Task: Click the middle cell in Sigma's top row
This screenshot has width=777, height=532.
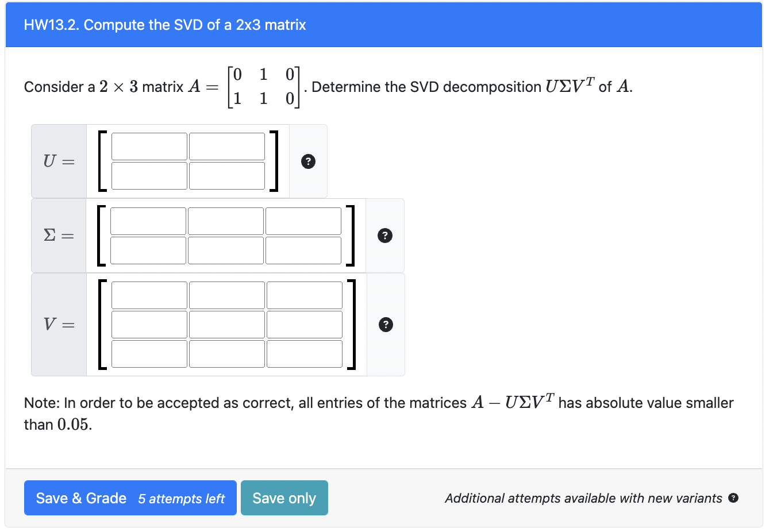Action: (x=226, y=221)
